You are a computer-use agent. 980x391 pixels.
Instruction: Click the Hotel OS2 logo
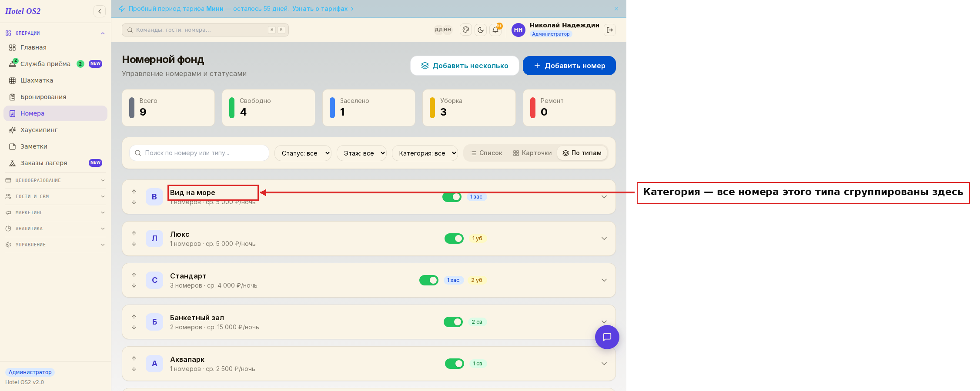tap(23, 11)
